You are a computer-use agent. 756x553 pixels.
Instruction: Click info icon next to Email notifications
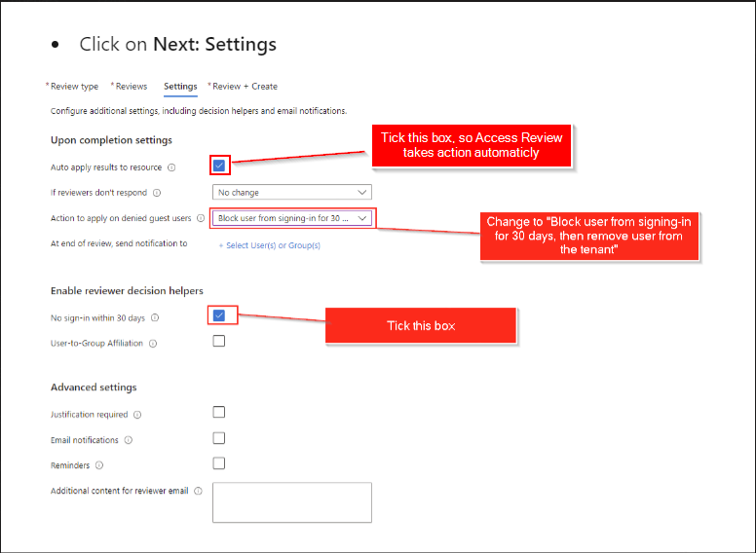tap(128, 440)
